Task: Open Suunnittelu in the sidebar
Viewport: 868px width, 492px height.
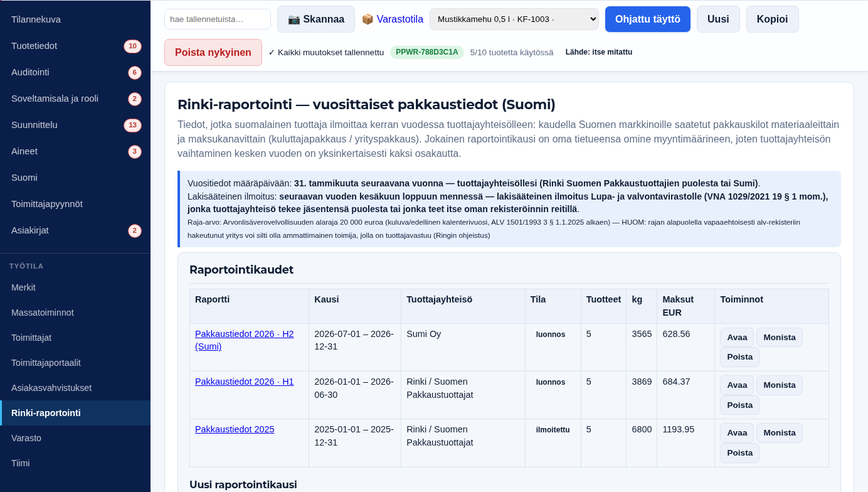Action: pyautogui.click(x=75, y=125)
